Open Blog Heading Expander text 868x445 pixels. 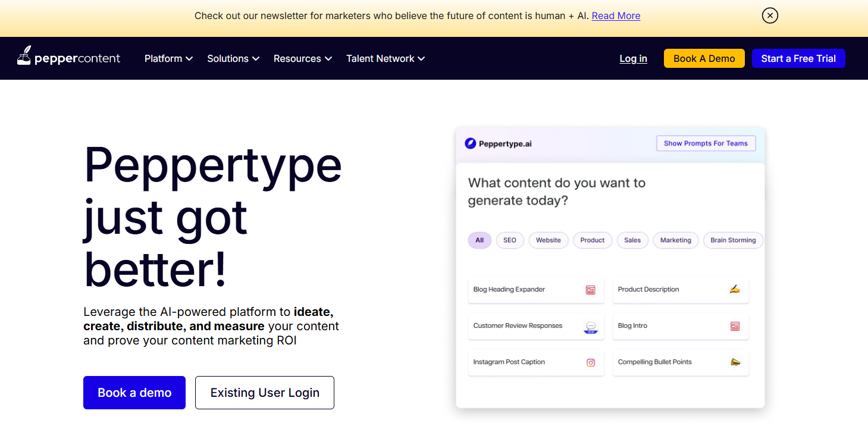[509, 289]
